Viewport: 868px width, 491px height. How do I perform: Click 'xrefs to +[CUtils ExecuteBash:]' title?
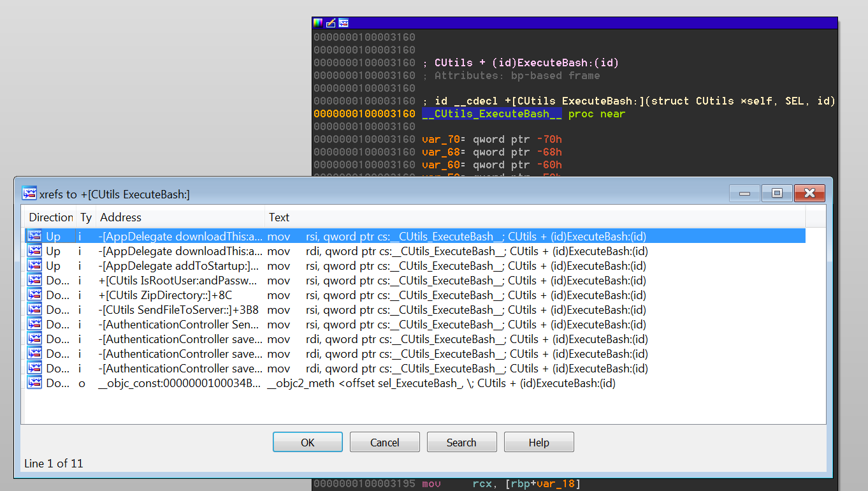point(115,194)
